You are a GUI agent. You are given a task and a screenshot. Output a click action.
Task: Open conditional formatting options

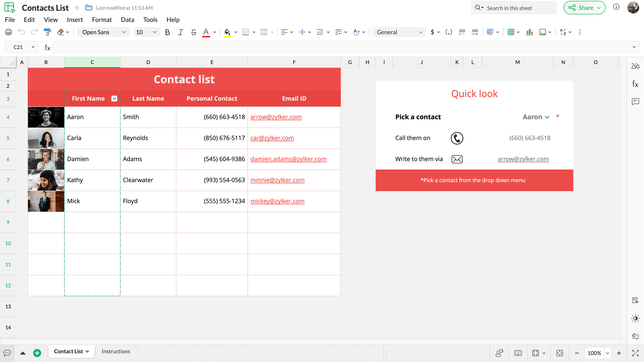pos(491,32)
